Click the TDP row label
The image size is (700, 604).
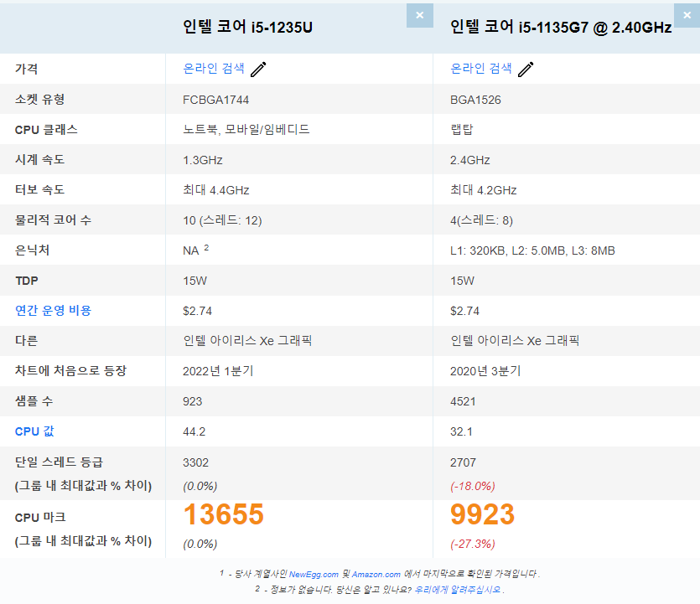point(27,281)
